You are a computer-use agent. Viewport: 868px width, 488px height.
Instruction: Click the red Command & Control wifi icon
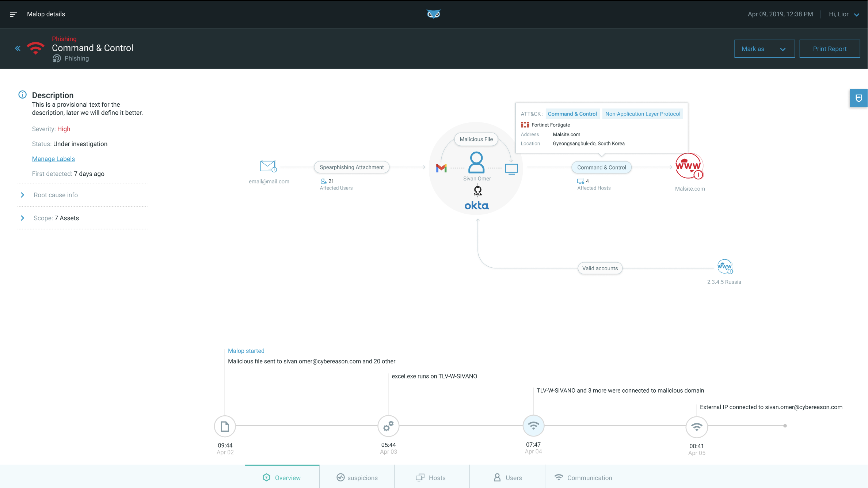coord(35,48)
